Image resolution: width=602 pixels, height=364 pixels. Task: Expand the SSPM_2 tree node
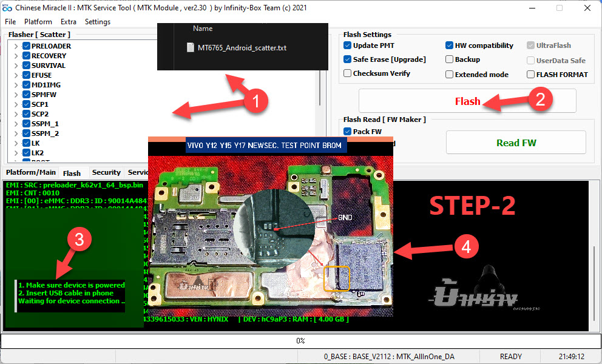pos(16,133)
